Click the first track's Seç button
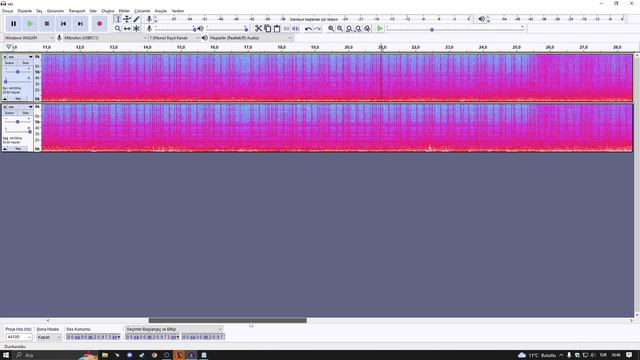 tap(18, 99)
